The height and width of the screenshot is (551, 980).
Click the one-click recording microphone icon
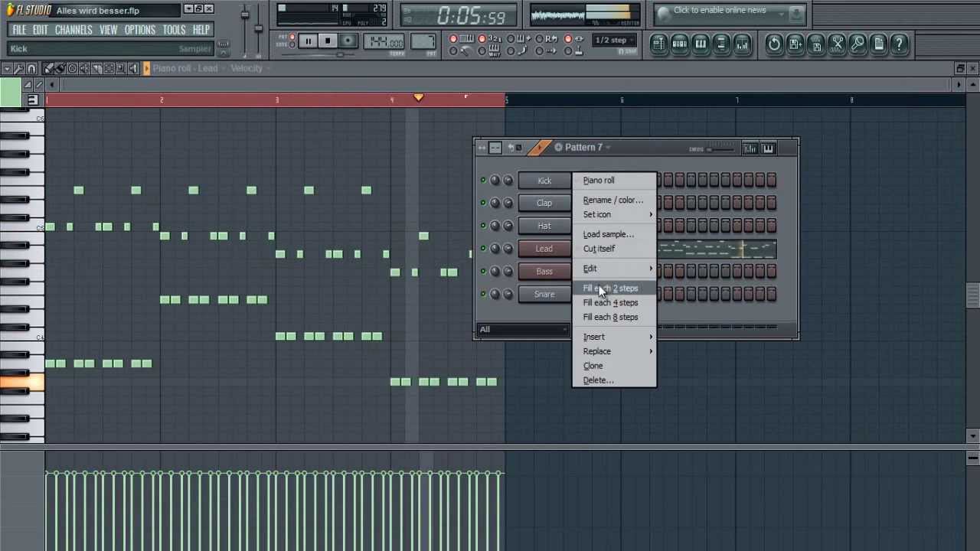[x=857, y=44]
